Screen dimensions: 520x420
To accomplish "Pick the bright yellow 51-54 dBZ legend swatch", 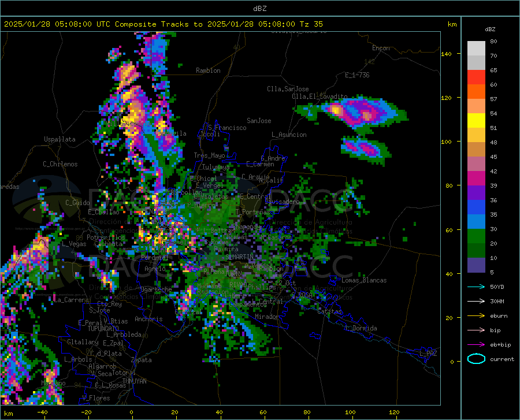I will [476, 121].
